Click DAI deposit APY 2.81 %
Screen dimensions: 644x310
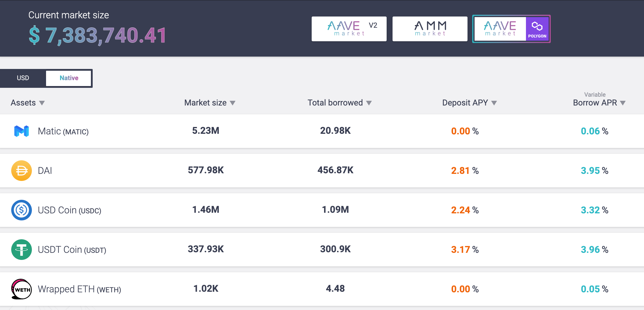465,171
